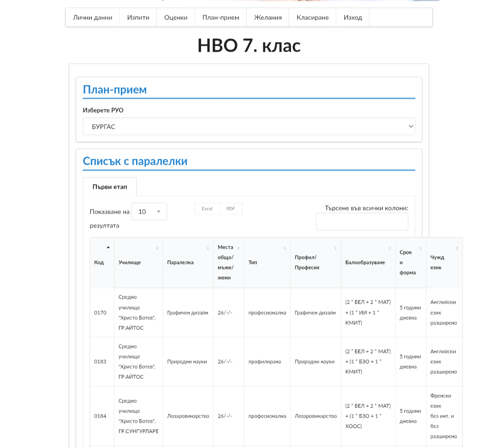Click Графичен дизайн in the Профил/Професия column

[315, 313]
